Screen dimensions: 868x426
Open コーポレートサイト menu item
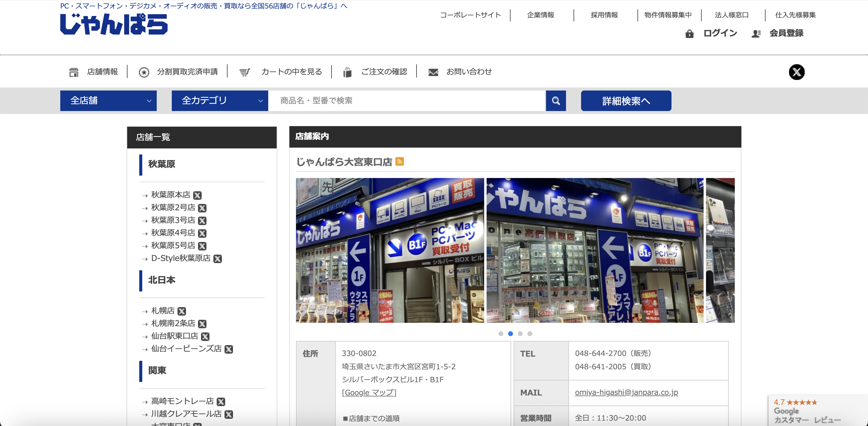[470, 15]
